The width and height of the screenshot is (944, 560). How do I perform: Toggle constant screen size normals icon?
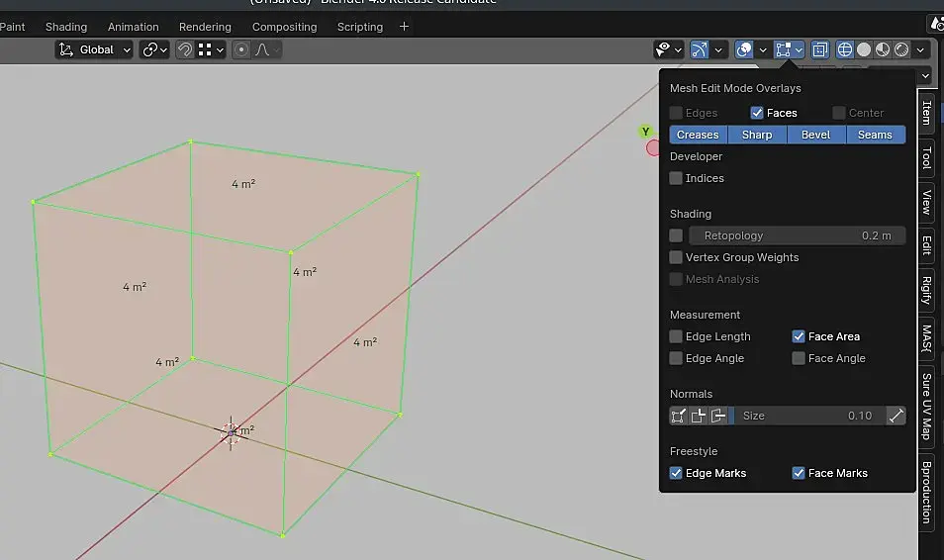(x=897, y=416)
